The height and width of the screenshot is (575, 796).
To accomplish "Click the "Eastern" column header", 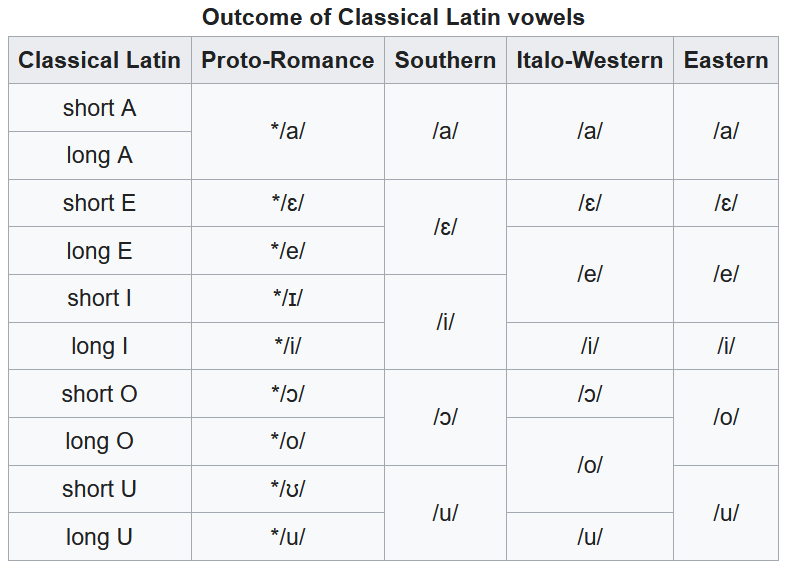I will (x=726, y=60).
